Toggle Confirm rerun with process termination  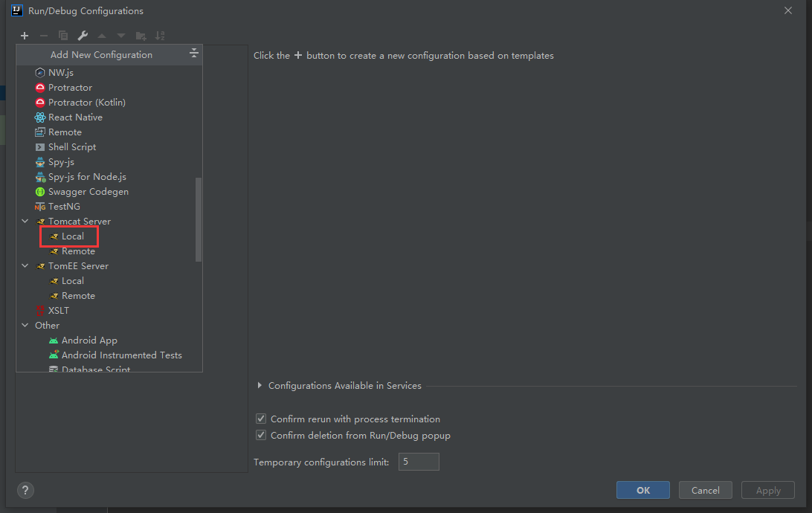coord(261,419)
